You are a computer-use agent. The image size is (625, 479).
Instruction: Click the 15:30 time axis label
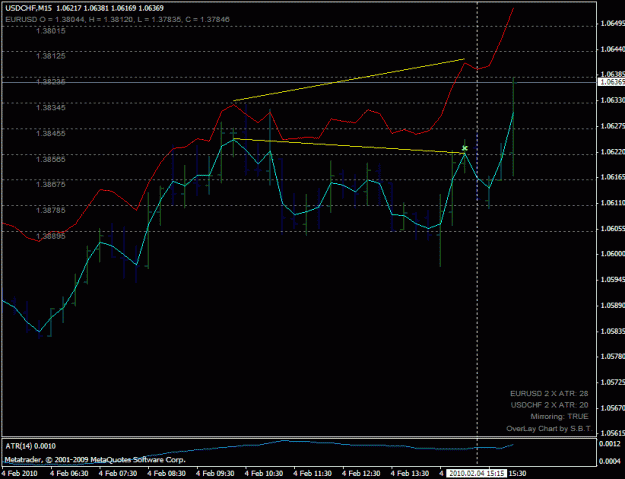click(517, 473)
